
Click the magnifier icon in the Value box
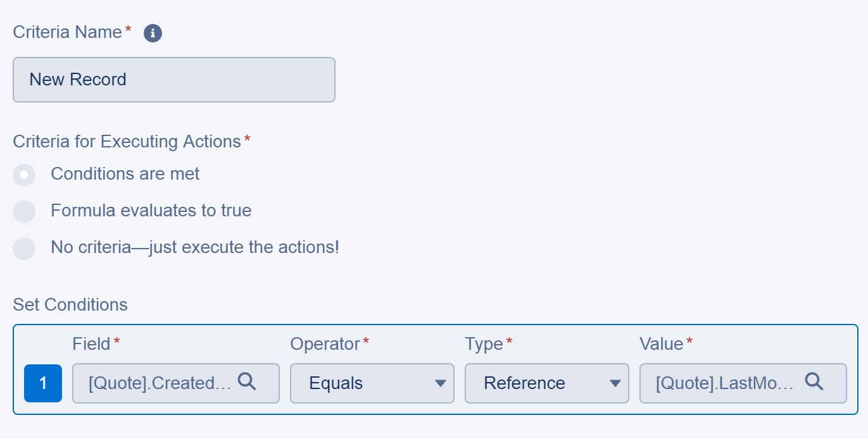click(814, 381)
